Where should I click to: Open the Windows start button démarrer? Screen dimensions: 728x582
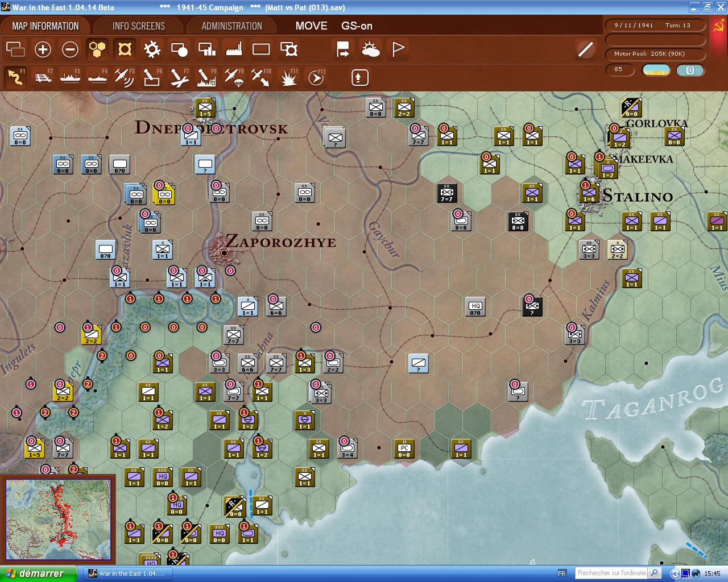(38, 573)
